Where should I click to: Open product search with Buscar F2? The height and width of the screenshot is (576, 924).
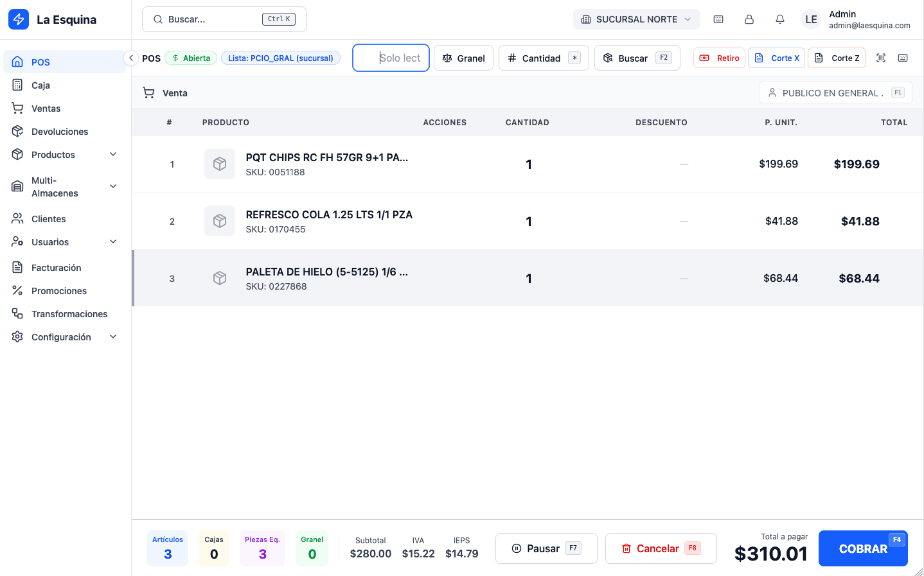pos(637,58)
